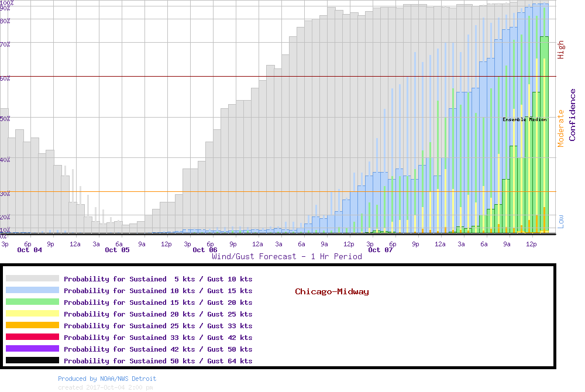Pick the red Sustained 33 kts legend swatch
The image size is (585, 392).
pos(32,338)
